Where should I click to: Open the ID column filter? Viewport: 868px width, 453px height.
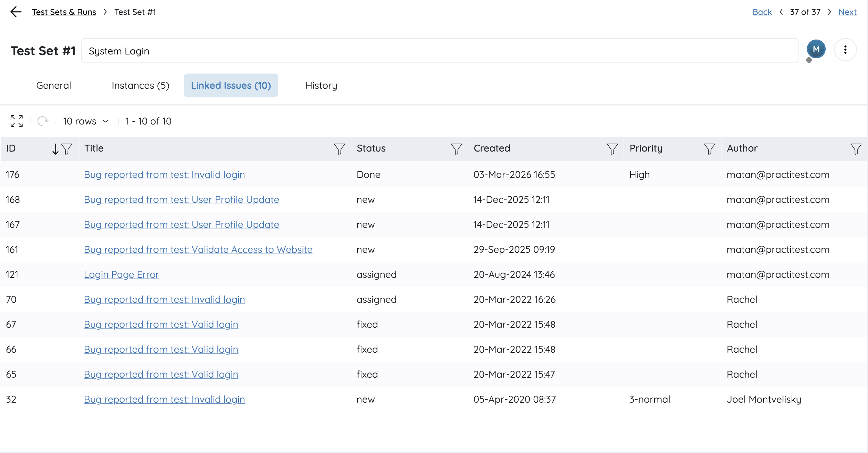pos(67,149)
